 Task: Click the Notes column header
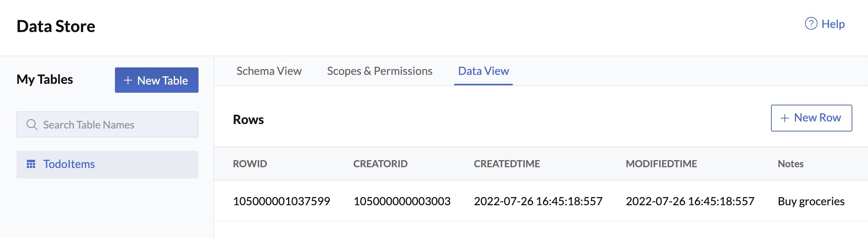coord(790,164)
